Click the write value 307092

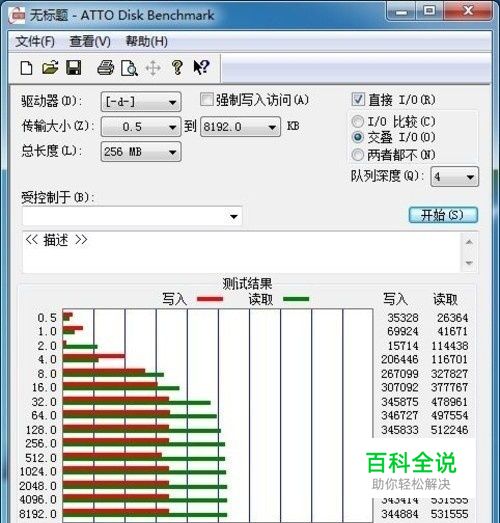(400, 387)
